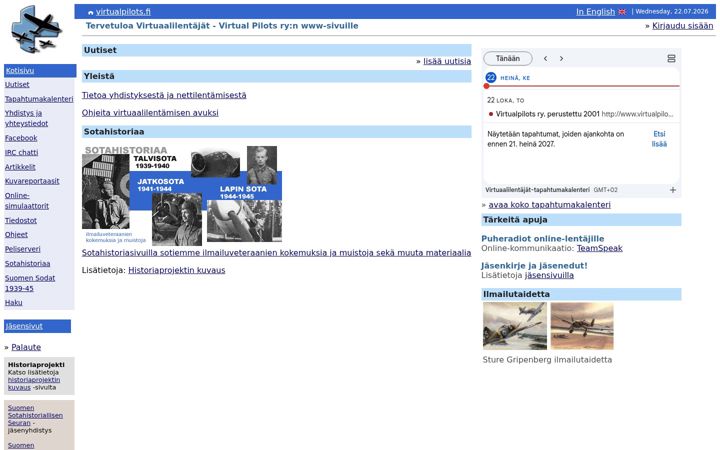Open avaa koko tapahtumakalenteri link
The width and height of the screenshot is (720, 450).
point(550,205)
